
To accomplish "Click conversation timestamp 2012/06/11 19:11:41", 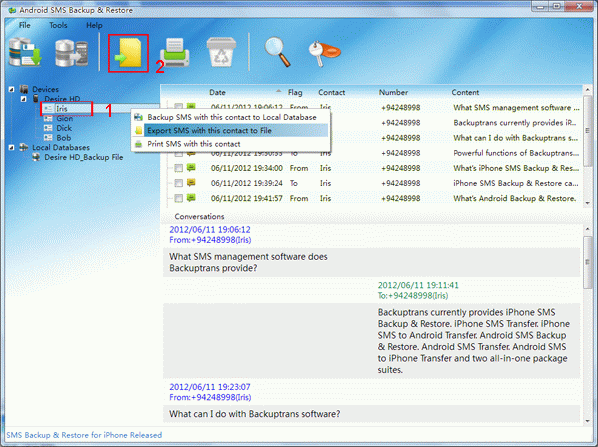I will (418, 285).
